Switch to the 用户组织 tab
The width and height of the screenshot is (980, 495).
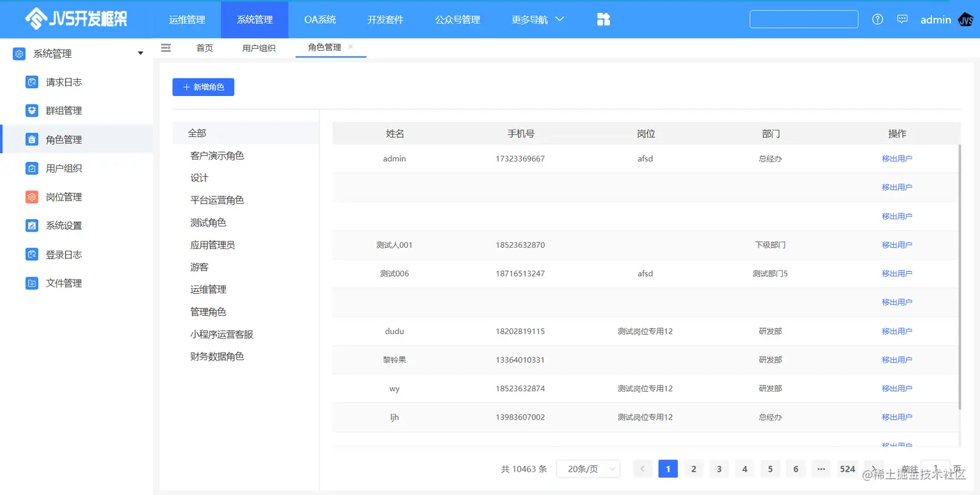(x=259, y=48)
